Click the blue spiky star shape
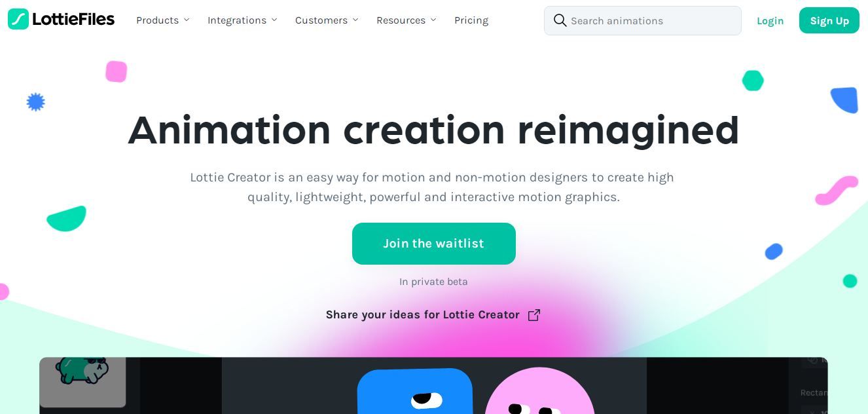Screen dimensions: 868x414 pyautogui.click(x=35, y=102)
